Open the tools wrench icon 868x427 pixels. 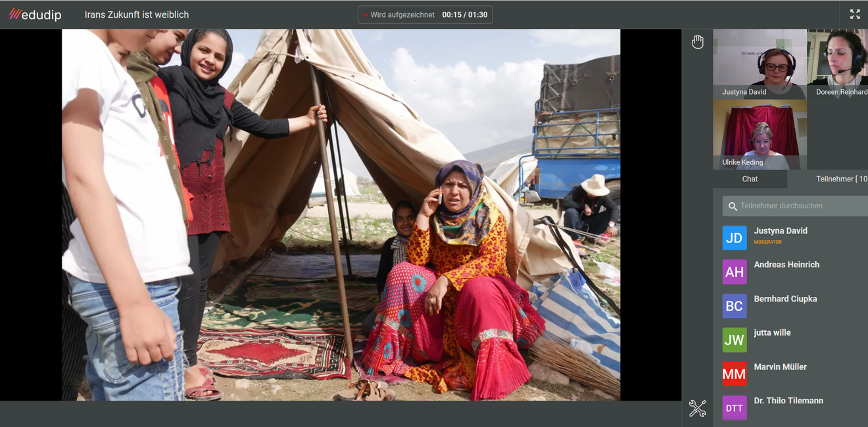coord(697,409)
